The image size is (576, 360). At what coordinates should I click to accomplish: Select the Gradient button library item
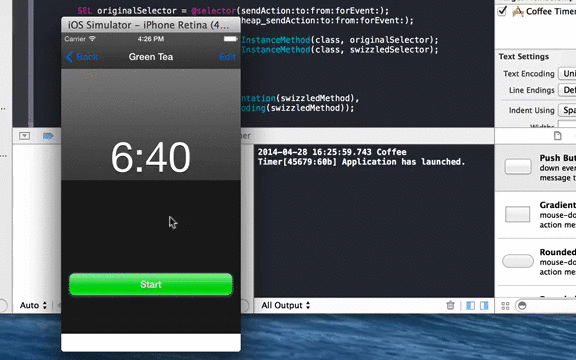[x=536, y=215]
